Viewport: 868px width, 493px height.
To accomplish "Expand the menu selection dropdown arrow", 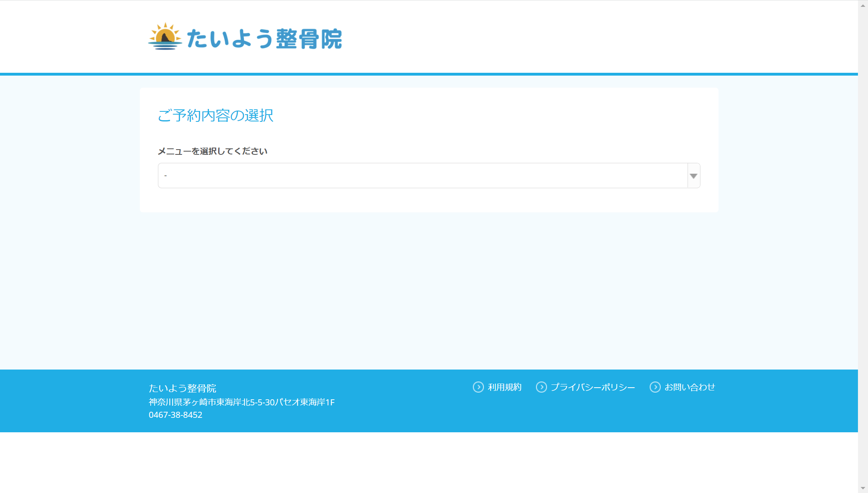I will [693, 176].
